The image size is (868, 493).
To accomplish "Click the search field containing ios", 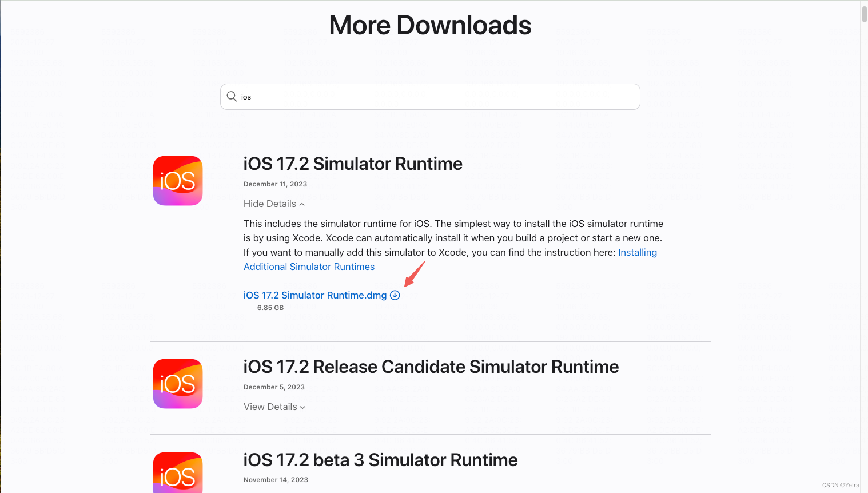I will tap(429, 96).
